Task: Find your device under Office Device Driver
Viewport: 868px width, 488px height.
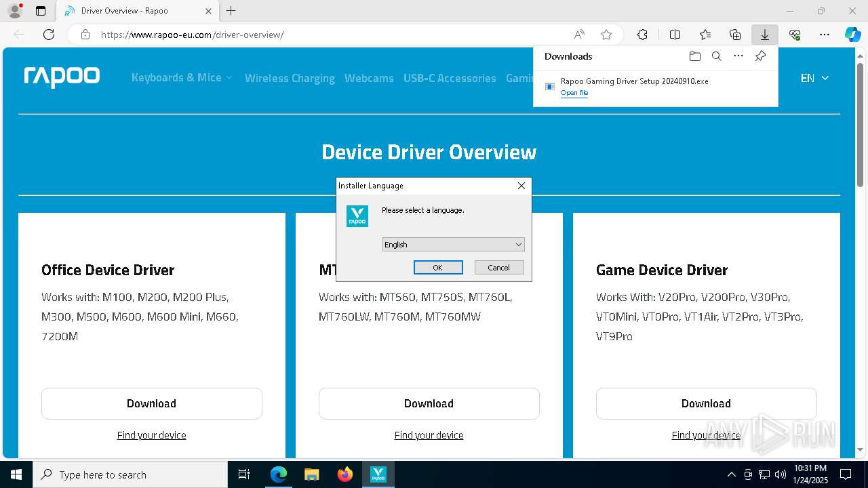Action: (x=152, y=435)
